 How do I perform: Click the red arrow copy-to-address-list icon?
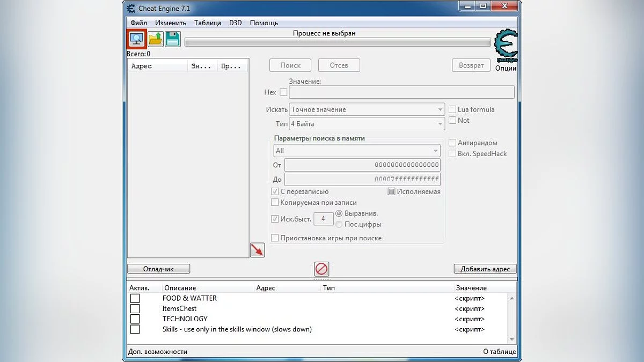(x=257, y=250)
